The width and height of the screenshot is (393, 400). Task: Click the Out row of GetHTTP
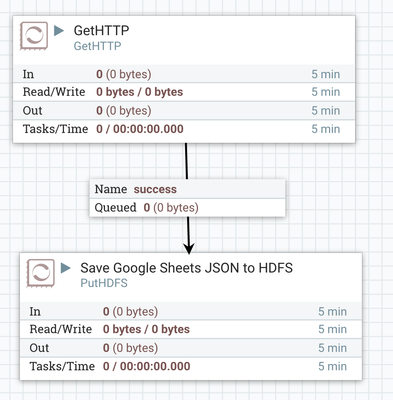tap(184, 110)
